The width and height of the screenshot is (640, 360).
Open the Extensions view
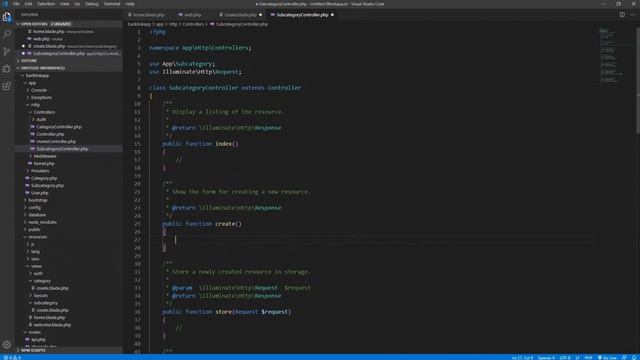[7, 86]
